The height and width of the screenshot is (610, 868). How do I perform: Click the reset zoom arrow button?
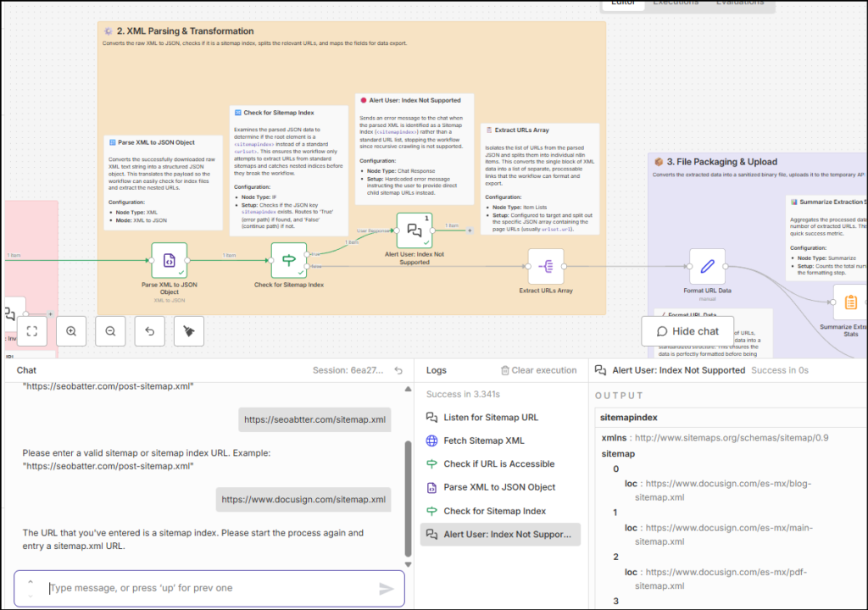point(150,331)
